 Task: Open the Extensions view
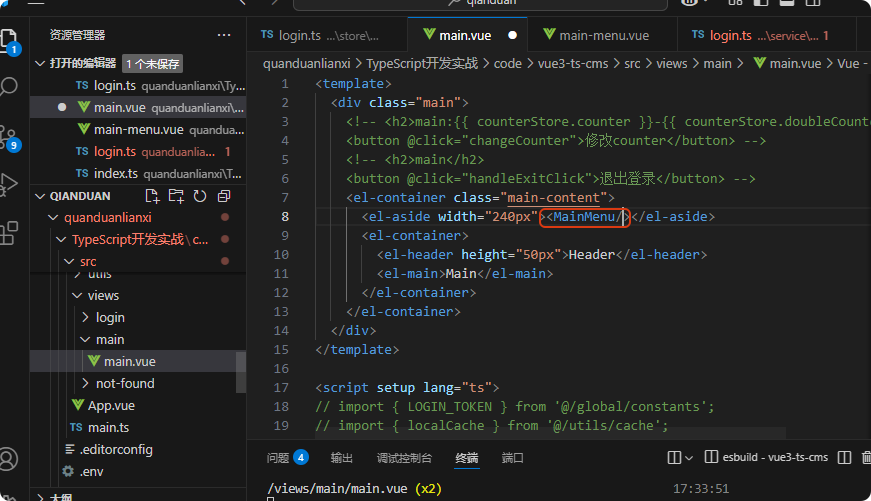click(8, 233)
